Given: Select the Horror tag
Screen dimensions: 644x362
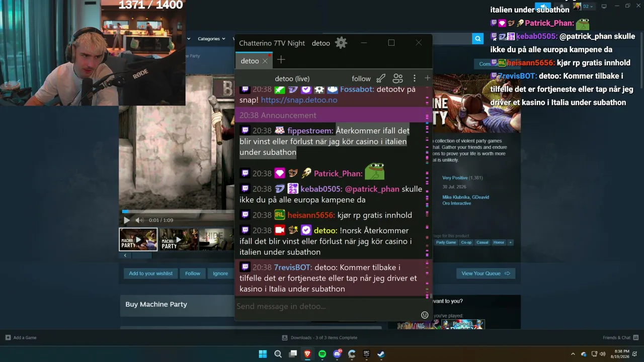Looking at the screenshot, I should (x=499, y=242).
